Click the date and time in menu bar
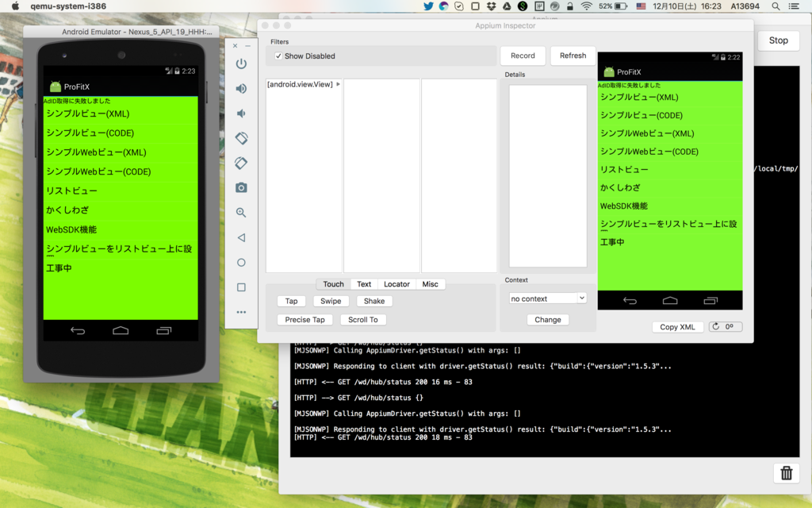The width and height of the screenshot is (812, 508). pyautogui.click(x=687, y=6)
